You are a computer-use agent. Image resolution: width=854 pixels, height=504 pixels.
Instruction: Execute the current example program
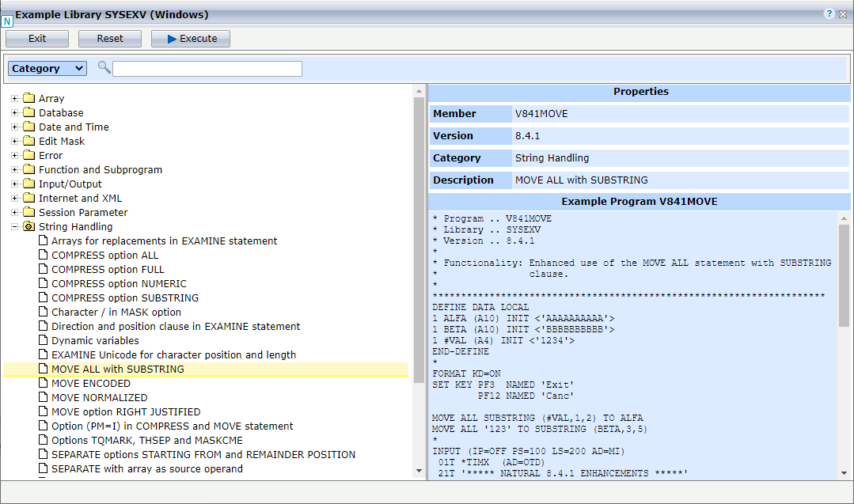[190, 38]
